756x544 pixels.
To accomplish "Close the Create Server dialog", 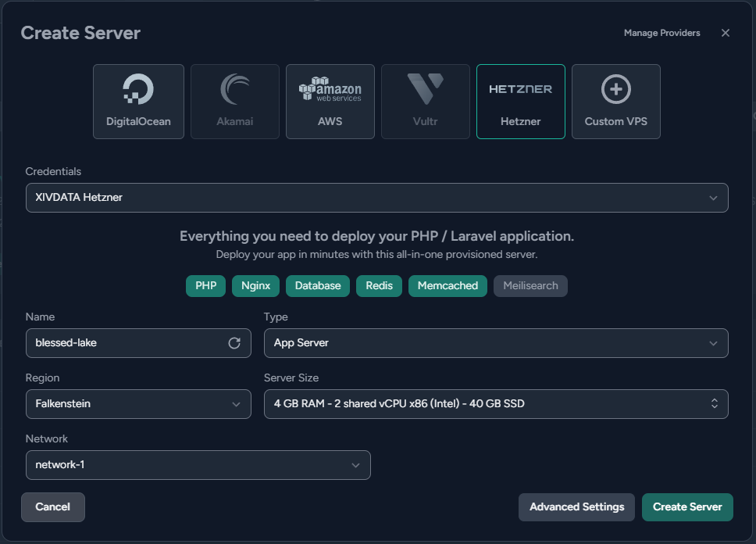I will pyautogui.click(x=726, y=33).
